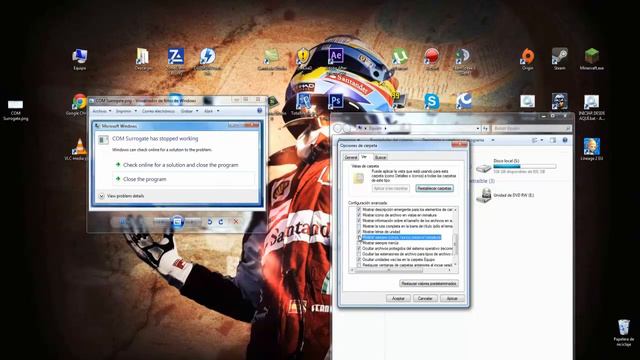Select the COM Surrogate.png desktop file
The image size is (640, 360).
16,110
